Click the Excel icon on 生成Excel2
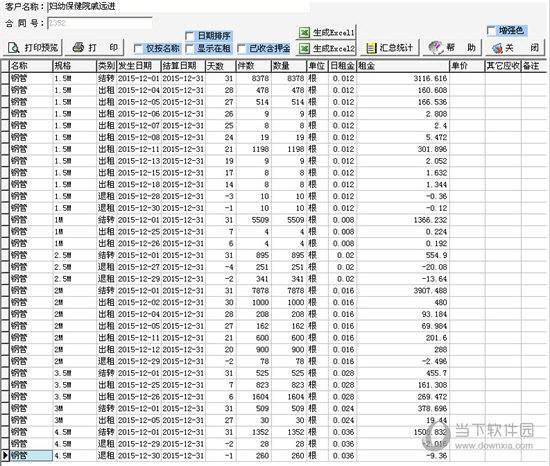Screen dimensions: 550x466 [x=304, y=48]
